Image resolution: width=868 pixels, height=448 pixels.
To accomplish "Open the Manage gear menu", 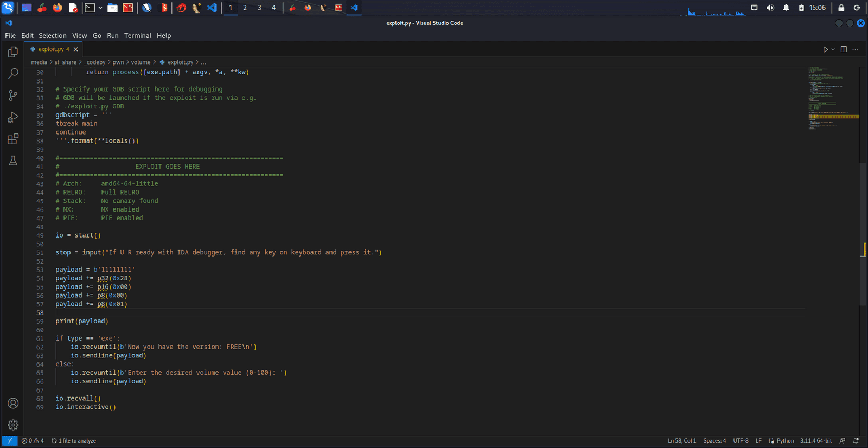I will tap(13, 425).
